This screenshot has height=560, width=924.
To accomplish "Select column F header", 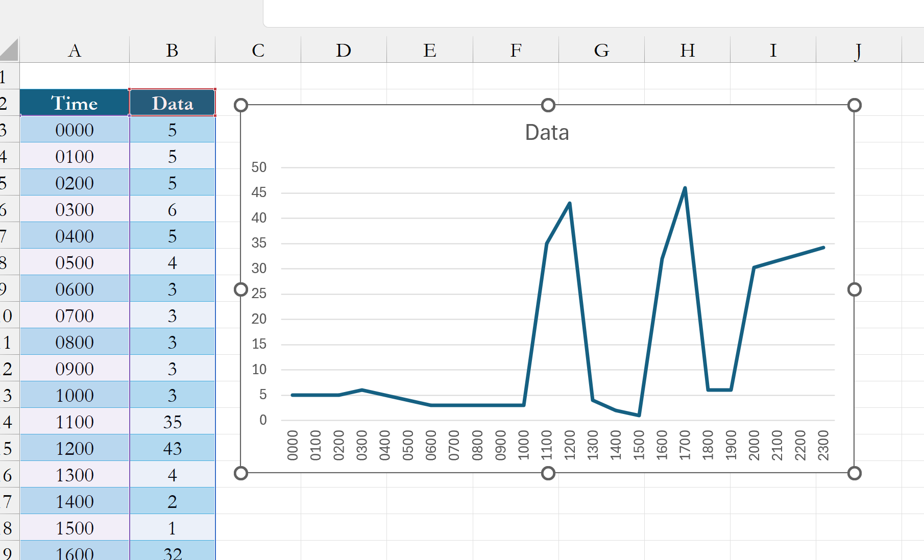I will [516, 50].
